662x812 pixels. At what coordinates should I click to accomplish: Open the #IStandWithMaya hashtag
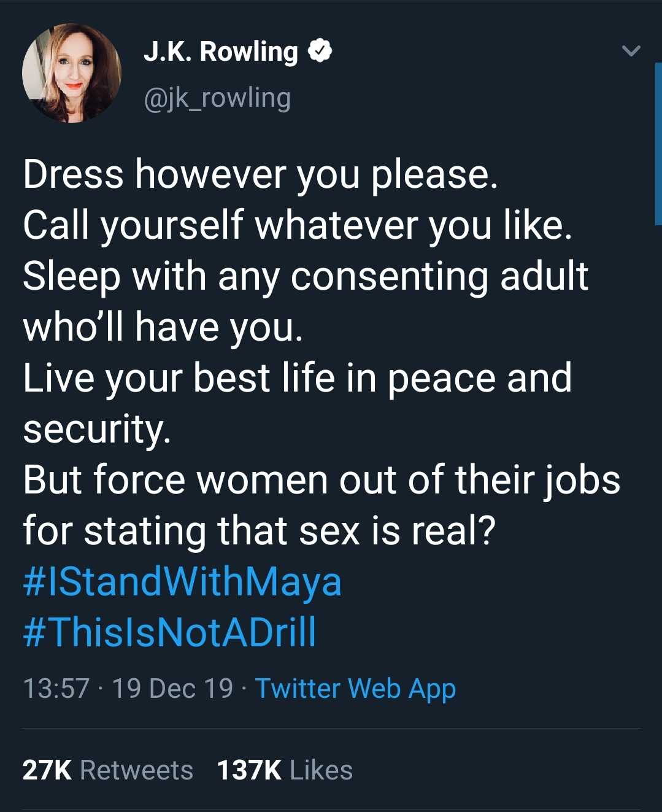182,582
